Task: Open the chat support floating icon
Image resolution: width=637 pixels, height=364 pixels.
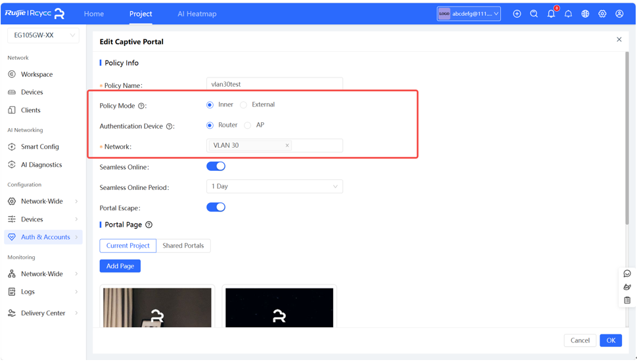Action: (627, 274)
